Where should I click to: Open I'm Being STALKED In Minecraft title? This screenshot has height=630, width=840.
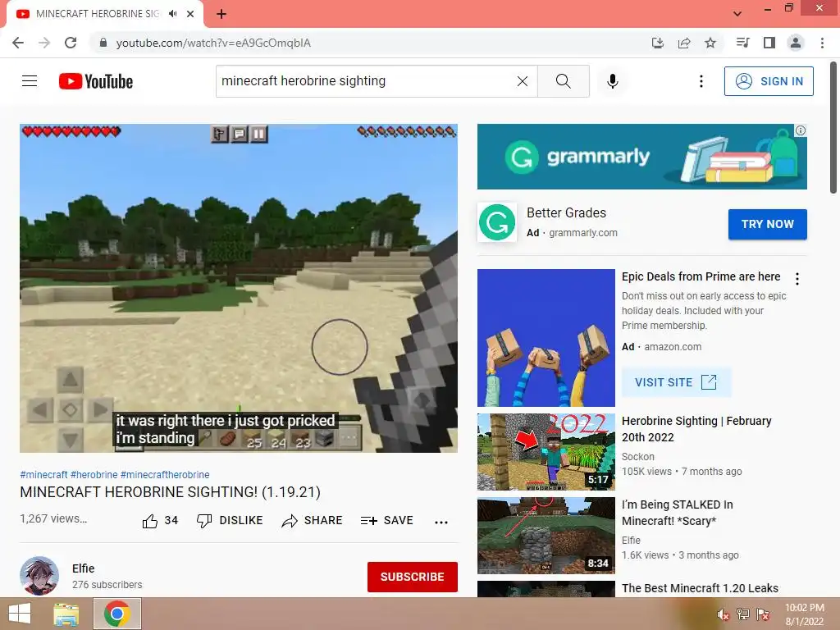[677, 513]
